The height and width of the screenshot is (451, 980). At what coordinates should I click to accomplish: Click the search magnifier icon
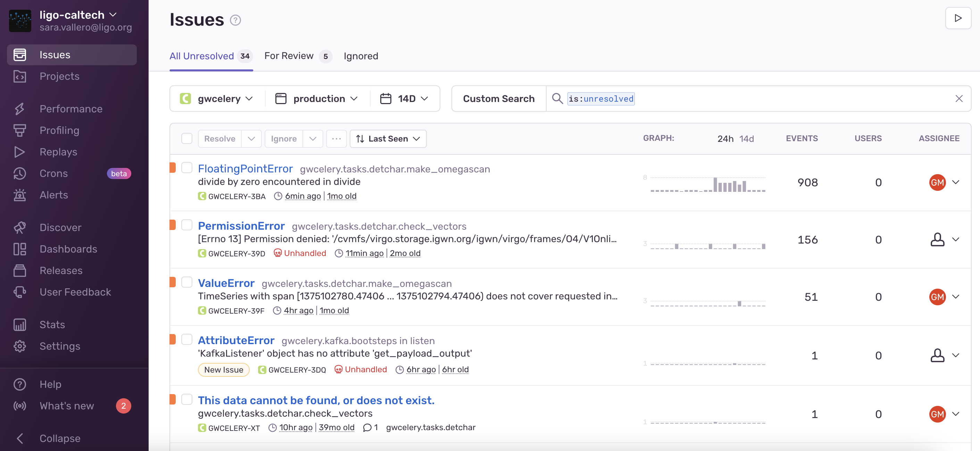[x=557, y=99]
